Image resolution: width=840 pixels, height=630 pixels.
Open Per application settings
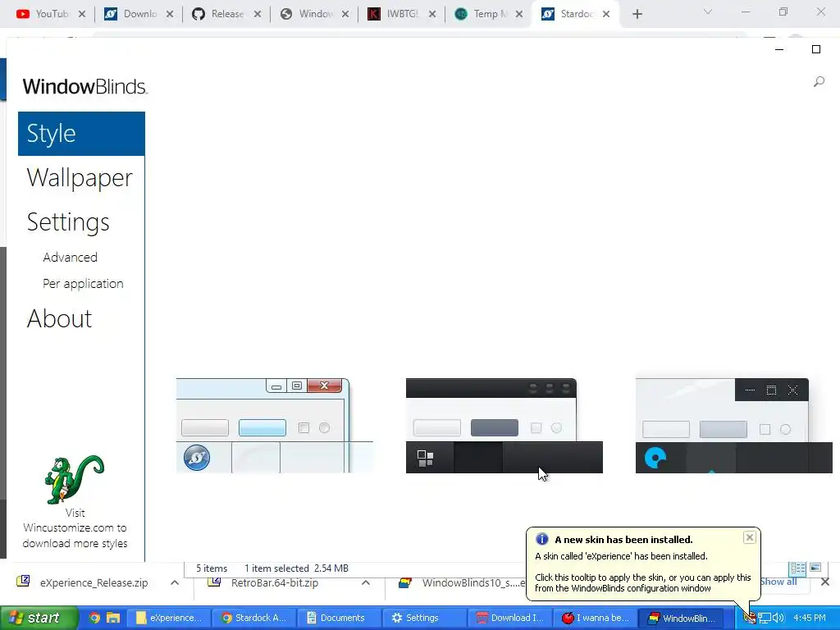[83, 283]
